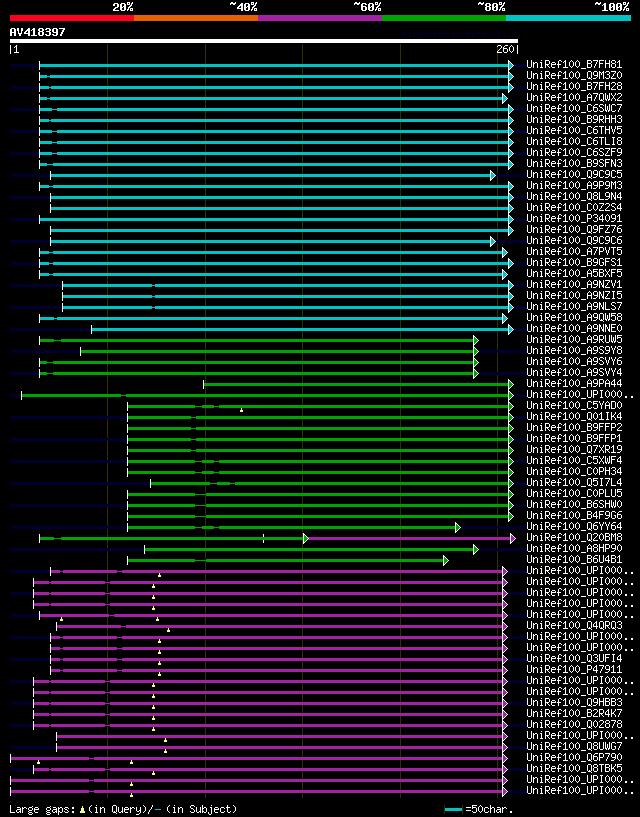Open the UniRef100_Q01IK4 label
The image size is (640, 817).
click(x=574, y=416)
